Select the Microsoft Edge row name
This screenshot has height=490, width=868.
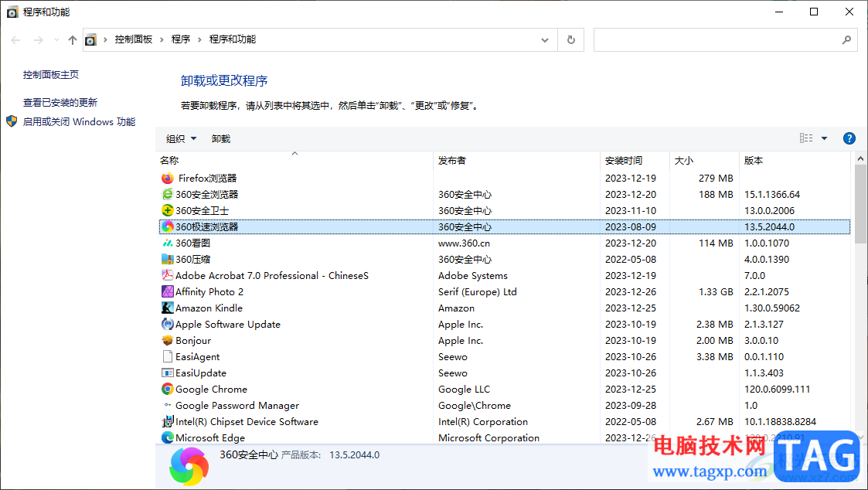[x=210, y=438]
